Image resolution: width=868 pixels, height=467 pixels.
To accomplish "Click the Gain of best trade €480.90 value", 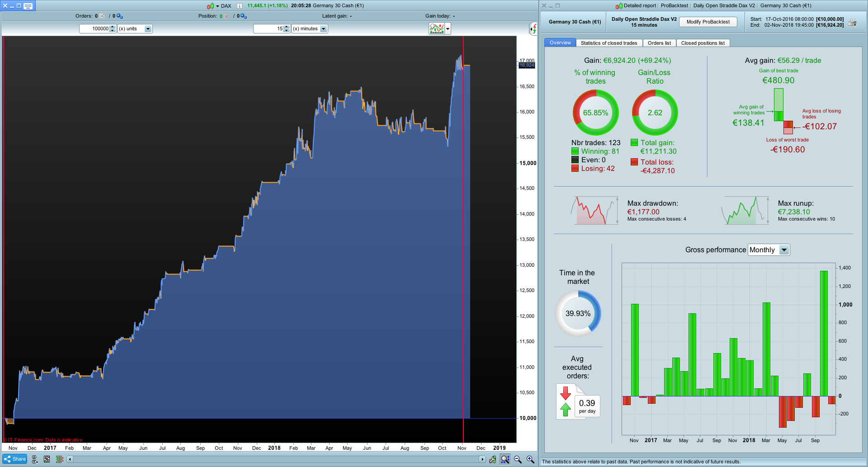I will 778,80.
